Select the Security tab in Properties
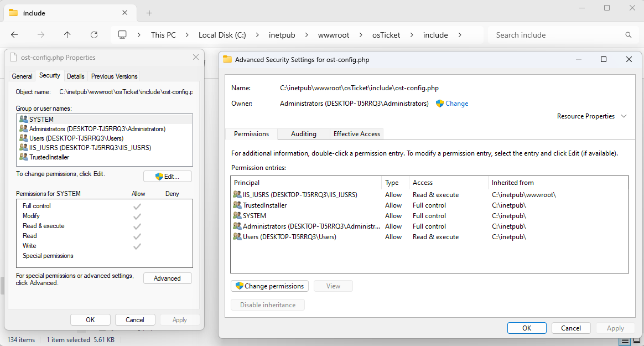Image resolution: width=644 pixels, height=346 pixels. pyautogui.click(x=50, y=75)
